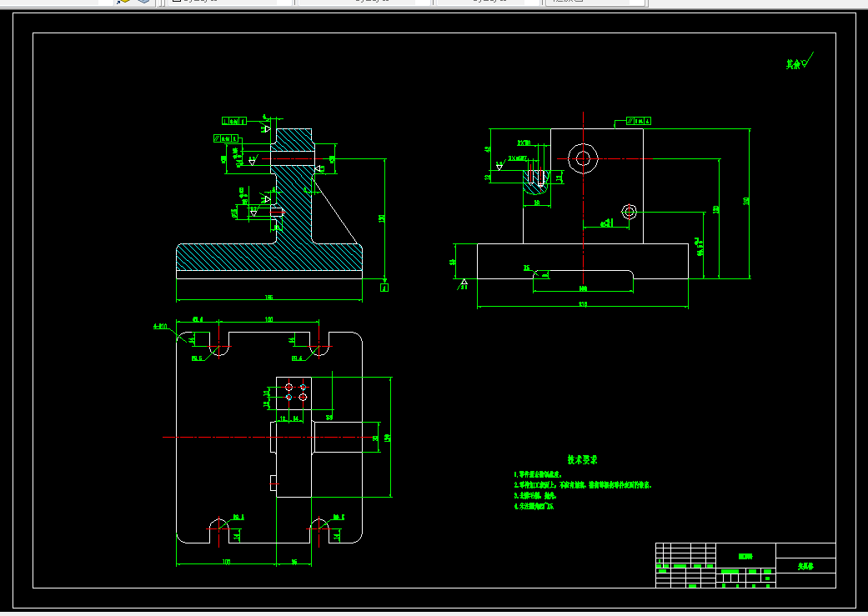Screen dimensions: 868x616
Task: Click the large bore circle in front view
Action: point(583,159)
